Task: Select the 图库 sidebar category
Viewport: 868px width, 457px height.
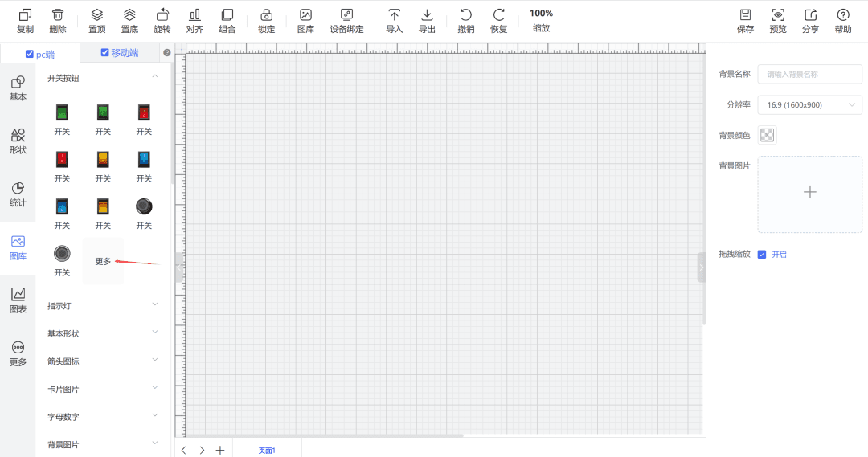Action: 18,248
